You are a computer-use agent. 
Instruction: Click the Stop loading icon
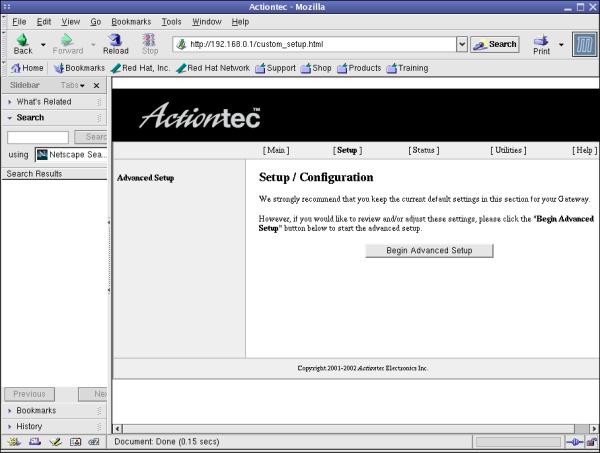click(149, 40)
